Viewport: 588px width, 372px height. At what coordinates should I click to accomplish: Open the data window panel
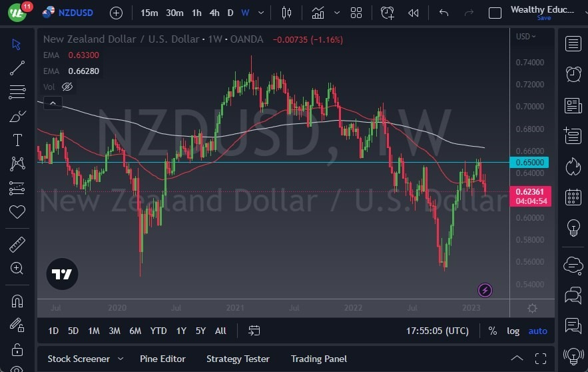(573, 135)
